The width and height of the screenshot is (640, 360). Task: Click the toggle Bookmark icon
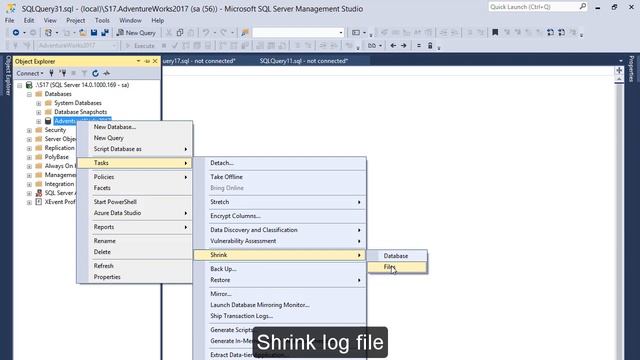pos(495,32)
